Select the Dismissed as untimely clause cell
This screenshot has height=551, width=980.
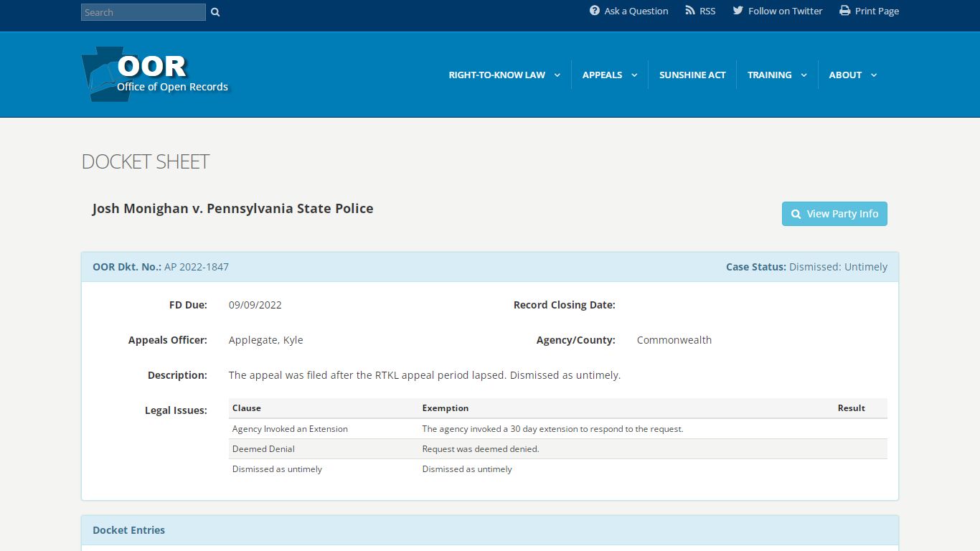[278, 469]
